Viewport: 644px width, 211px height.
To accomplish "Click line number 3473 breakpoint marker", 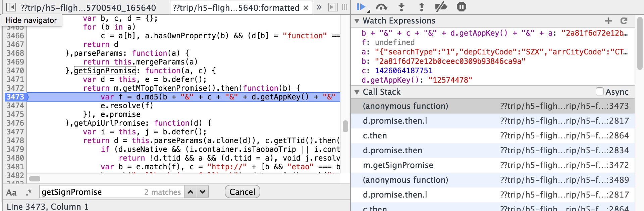I will click(x=15, y=97).
